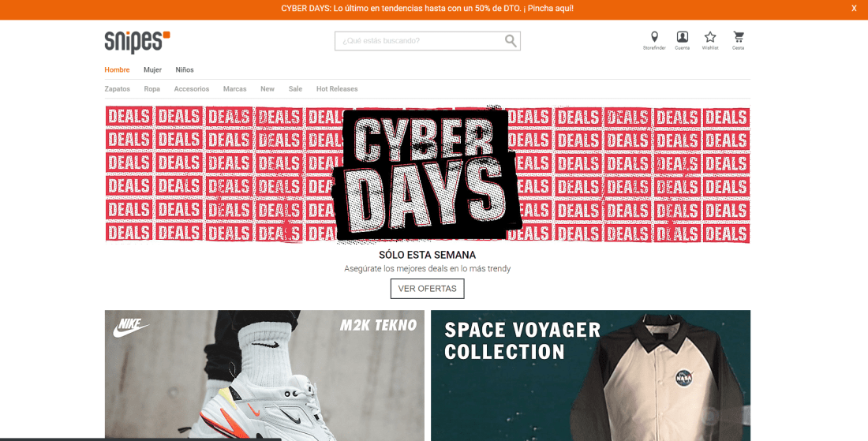
Task: Open the Wishlist star icon
Action: (x=710, y=37)
